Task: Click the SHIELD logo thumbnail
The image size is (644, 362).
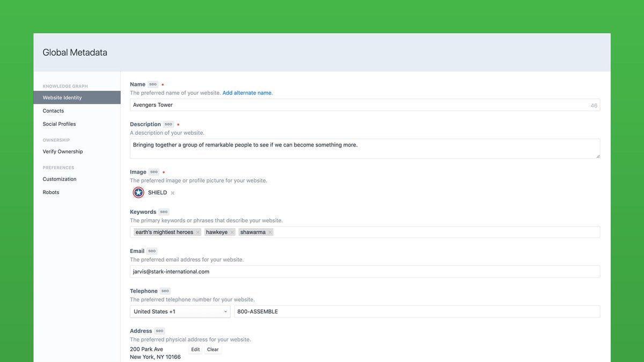Action: pyautogui.click(x=138, y=192)
